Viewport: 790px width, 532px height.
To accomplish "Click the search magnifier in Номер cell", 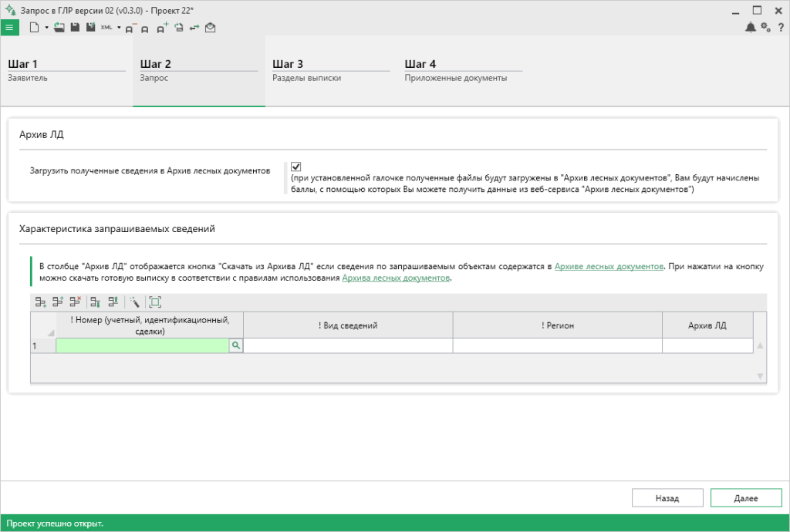I will click(x=236, y=346).
